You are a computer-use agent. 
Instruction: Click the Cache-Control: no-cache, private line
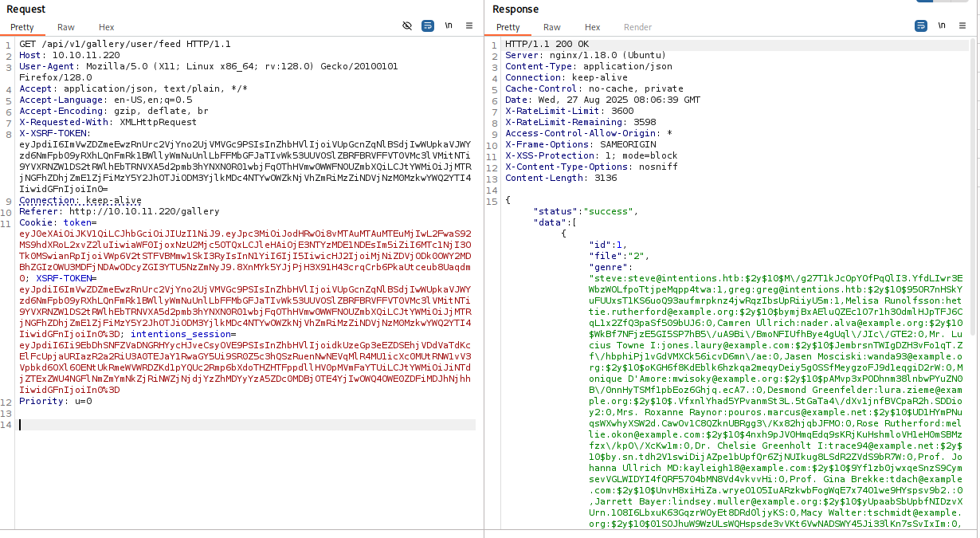pos(594,88)
